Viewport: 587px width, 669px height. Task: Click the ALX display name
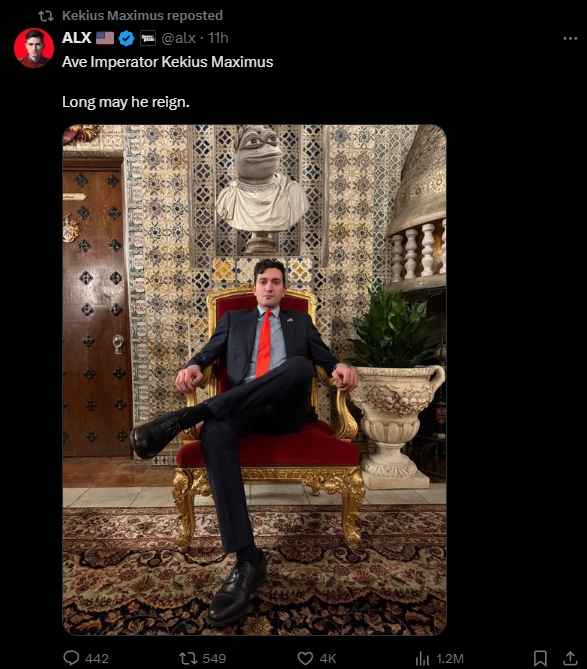click(77, 38)
